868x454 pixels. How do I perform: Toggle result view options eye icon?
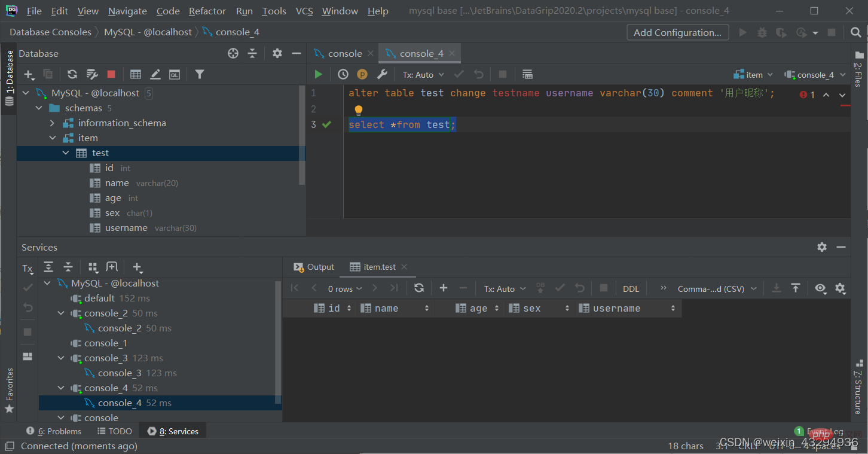coord(820,288)
